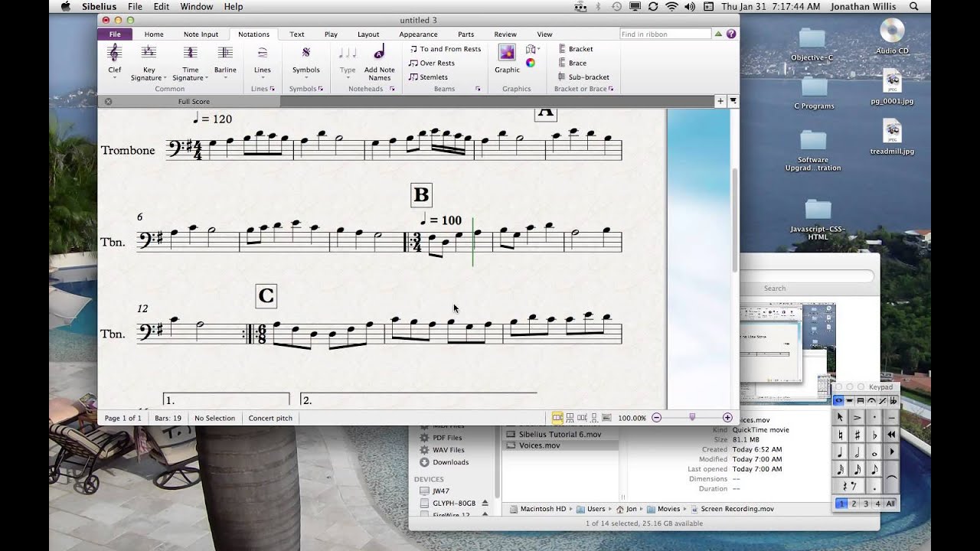Screen dimensions: 980x551
Task: Click the zoom in plus button
Action: click(x=727, y=418)
